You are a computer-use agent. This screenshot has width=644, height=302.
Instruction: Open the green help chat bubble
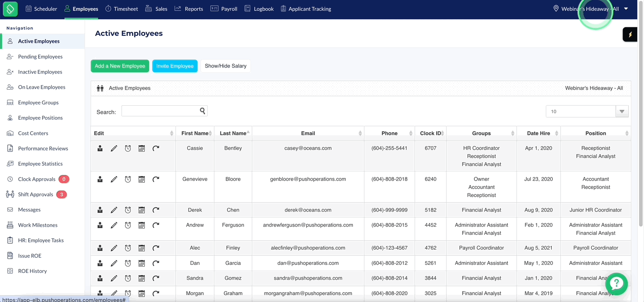click(x=616, y=283)
